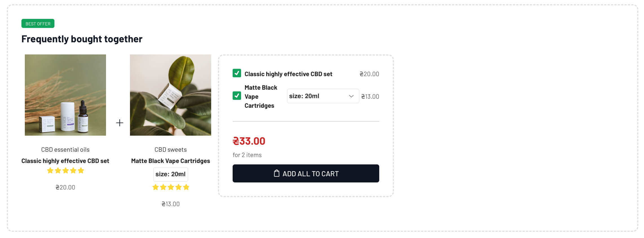The height and width of the screenshot is (238, 644).
Task: Click the plus icon between products
Action: [120, 123]
